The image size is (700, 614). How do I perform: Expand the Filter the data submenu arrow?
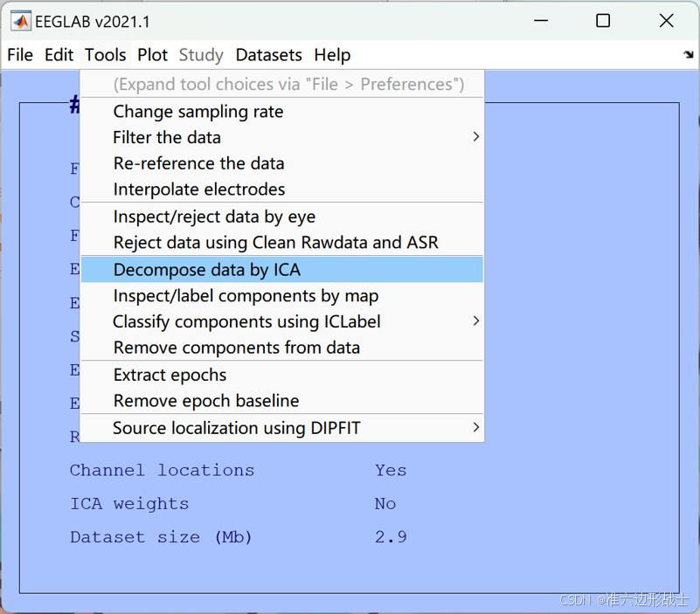coord(476,136)
